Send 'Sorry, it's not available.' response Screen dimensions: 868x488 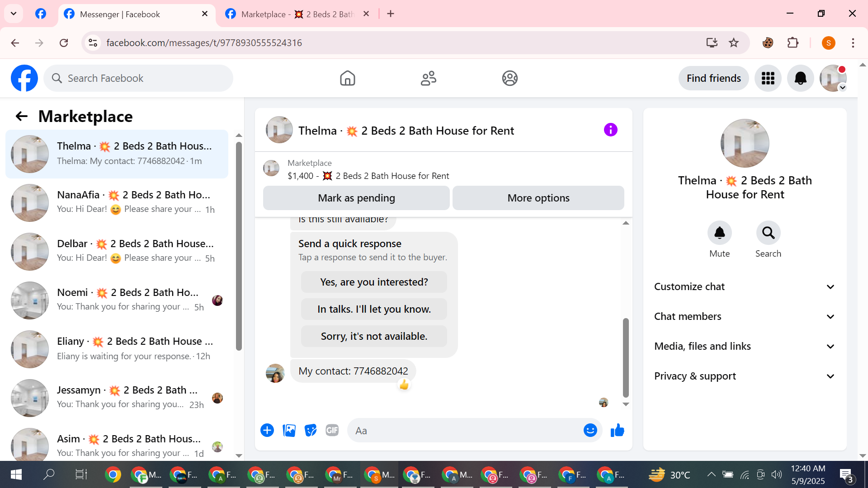(374, 336)
